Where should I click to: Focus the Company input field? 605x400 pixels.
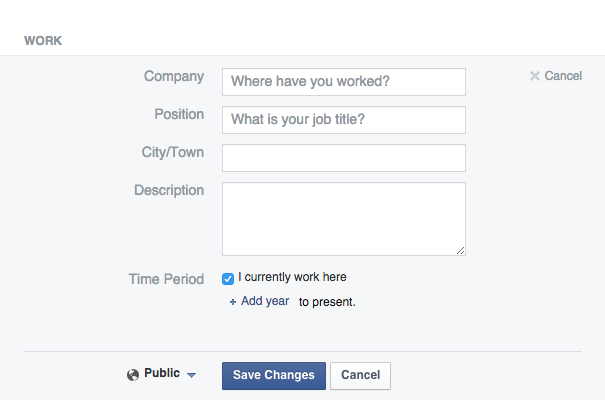[x=344, y=82]
